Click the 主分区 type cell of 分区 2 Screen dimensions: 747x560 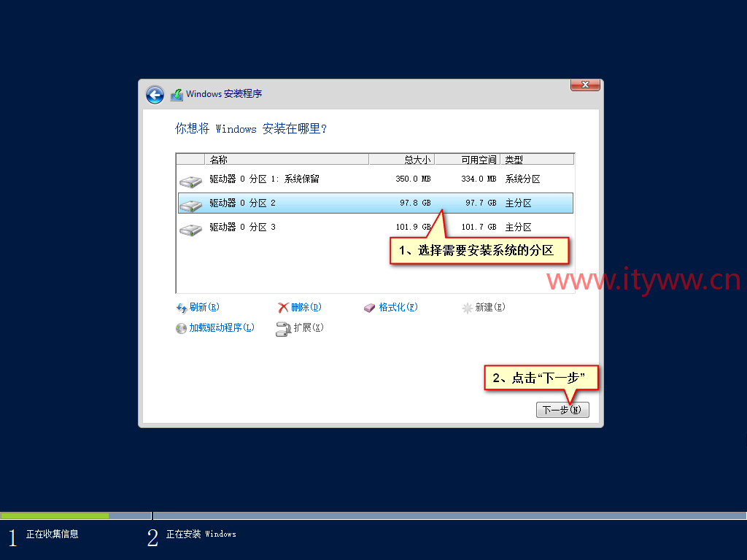coord(519,203)
